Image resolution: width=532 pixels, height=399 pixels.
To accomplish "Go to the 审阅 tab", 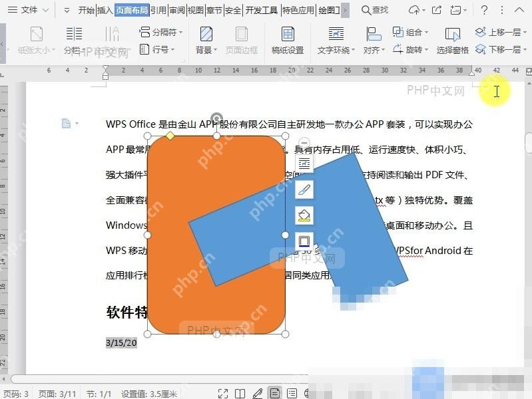I will pyautogui.click(x=177, y=10).
